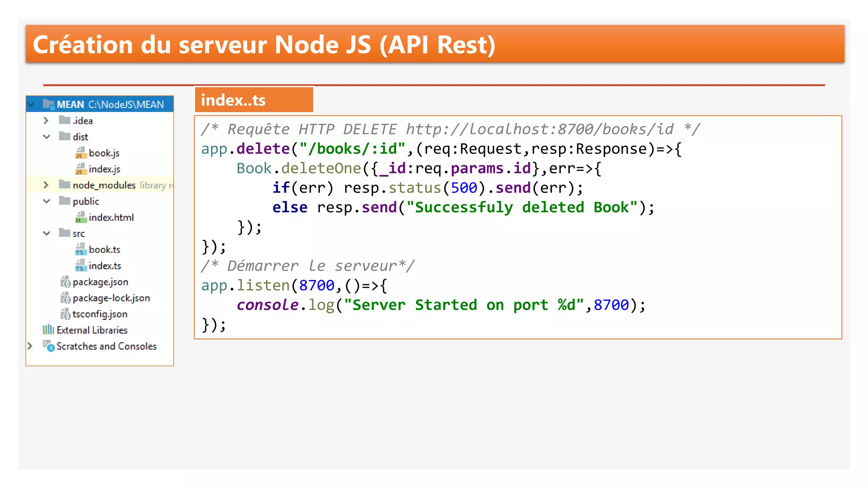The image size is (868, 488).
Task: Click the book.ts TypeScript file icon
Action: pos(81,250)
